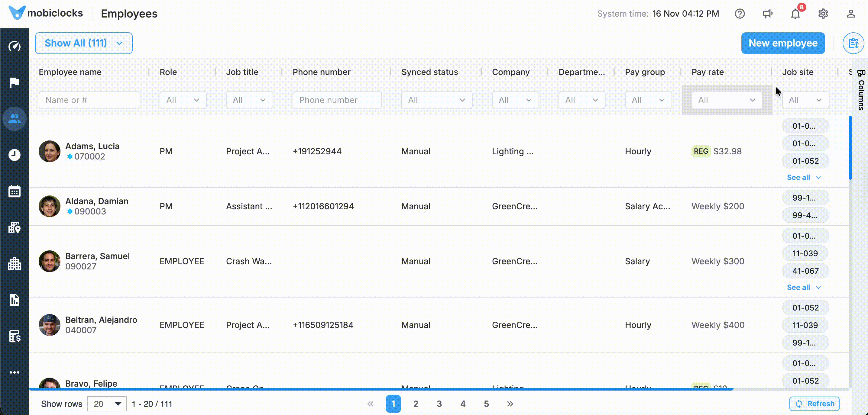The height and width of the screenshot is (415, 868).
Task: Click the Refresh button
Action: coord(814,404)
